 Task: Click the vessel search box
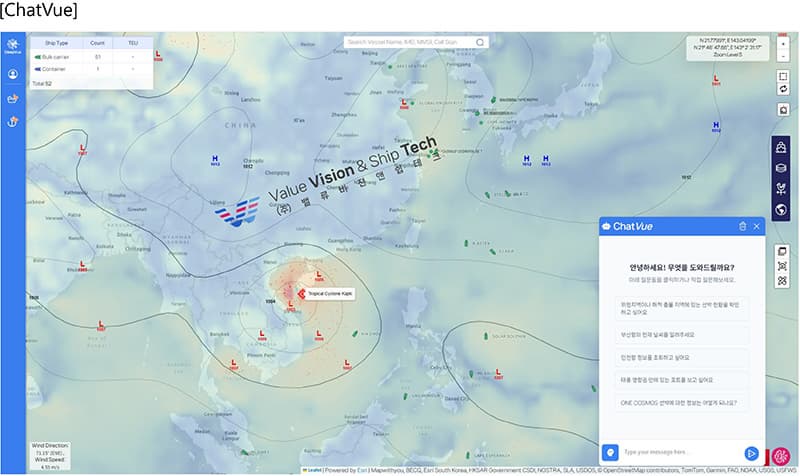(x=410, y=42)
